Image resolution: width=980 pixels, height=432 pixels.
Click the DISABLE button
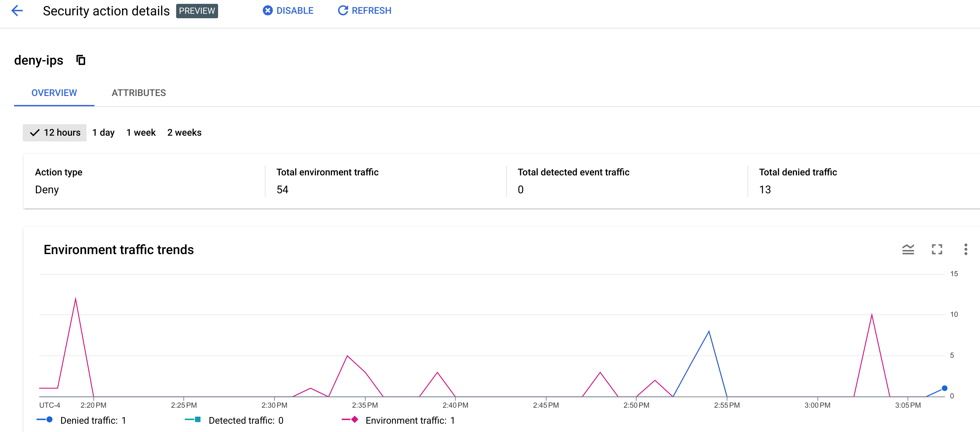[288, 11]
